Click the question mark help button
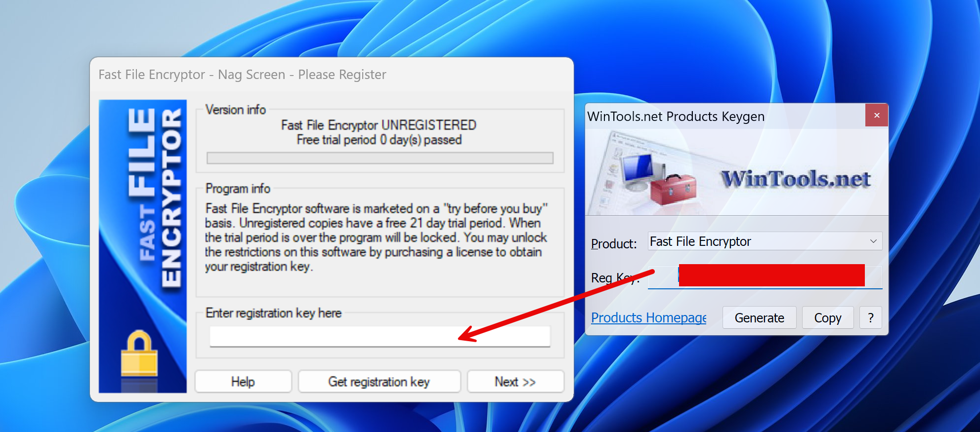This screenshot has width=980, height=432. (x=871, y=317)
